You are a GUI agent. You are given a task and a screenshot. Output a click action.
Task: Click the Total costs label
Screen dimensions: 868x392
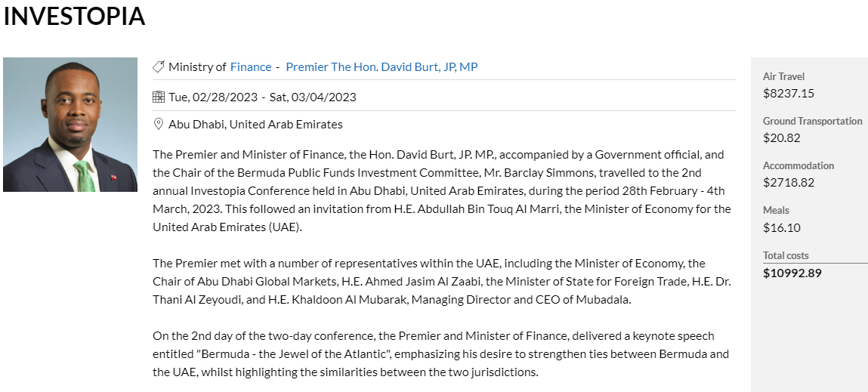(x=786, y=255)
